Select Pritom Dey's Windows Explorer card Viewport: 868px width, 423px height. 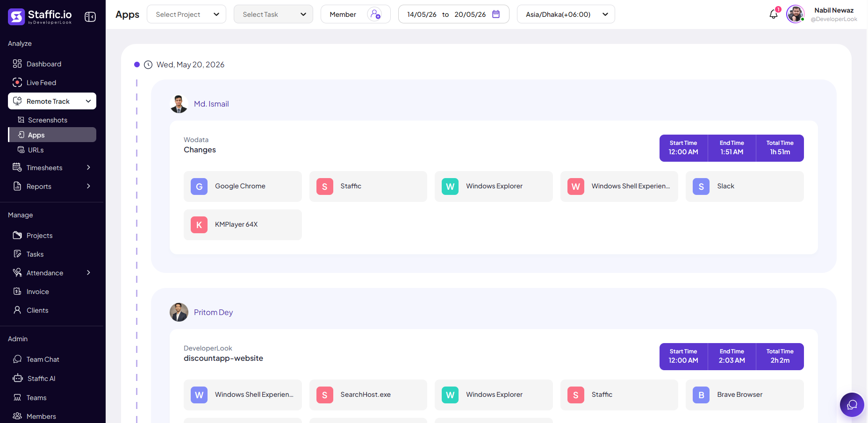(494, 395)
